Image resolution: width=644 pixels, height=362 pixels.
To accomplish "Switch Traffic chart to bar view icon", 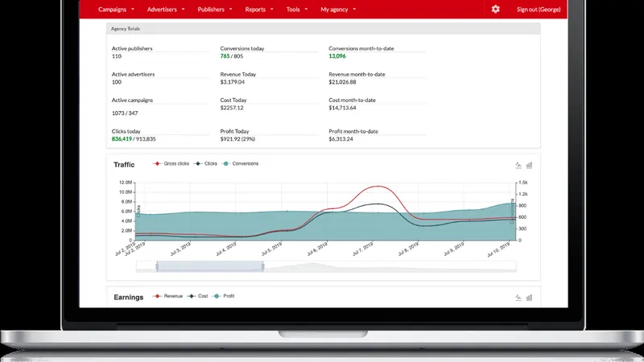I will click(x=529, y=165).
